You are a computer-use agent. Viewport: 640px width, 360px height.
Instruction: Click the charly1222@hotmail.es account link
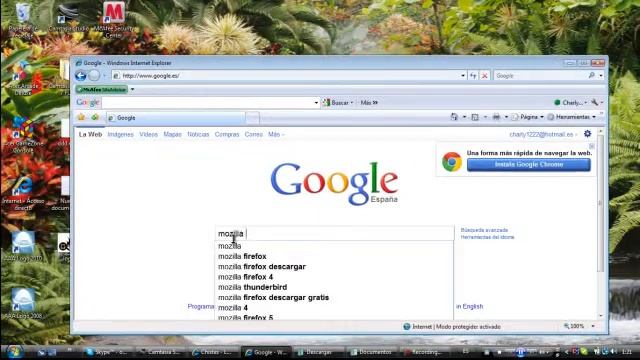click(x=541, y=134)
